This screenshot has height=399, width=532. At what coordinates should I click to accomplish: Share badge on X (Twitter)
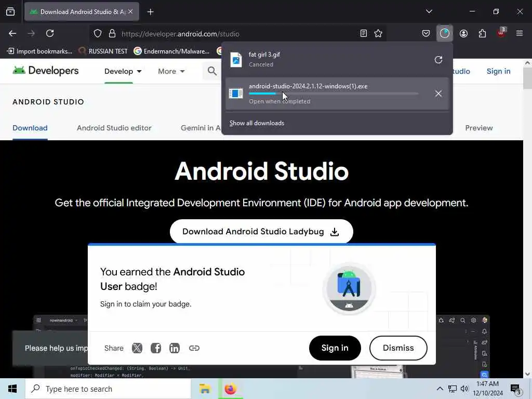coord(137,348)
